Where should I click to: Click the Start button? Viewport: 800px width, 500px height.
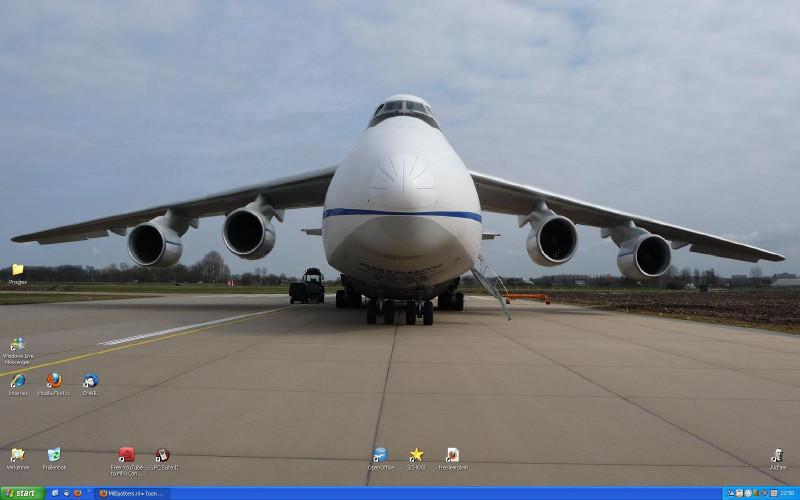pos(22,493)
